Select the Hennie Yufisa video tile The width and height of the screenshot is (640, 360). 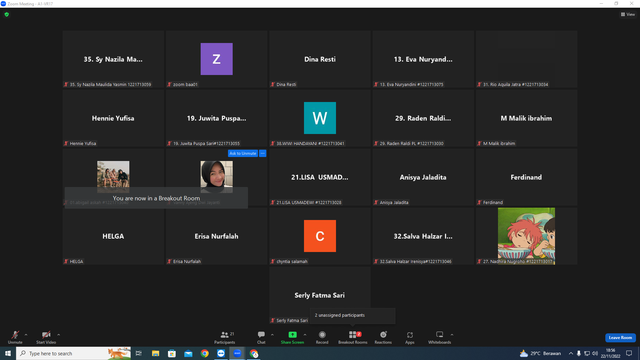pos(113,118)
